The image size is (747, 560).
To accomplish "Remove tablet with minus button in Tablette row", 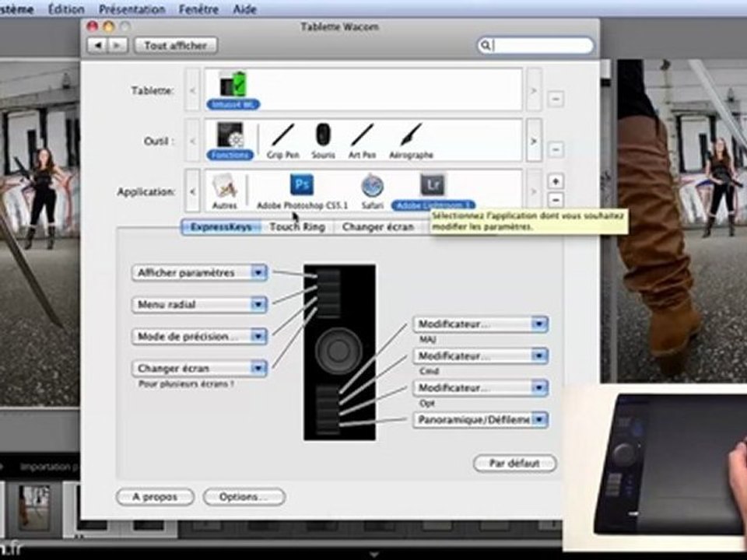I will pos(556,99).
